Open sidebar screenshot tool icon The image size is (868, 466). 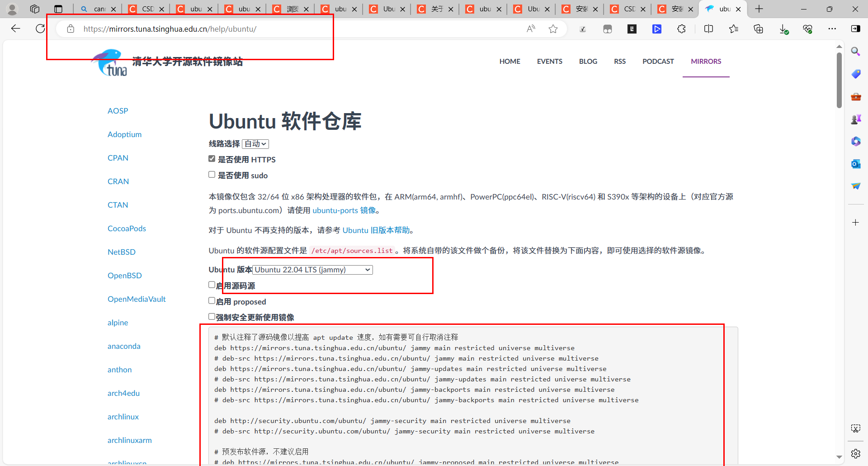pos(855,428)
